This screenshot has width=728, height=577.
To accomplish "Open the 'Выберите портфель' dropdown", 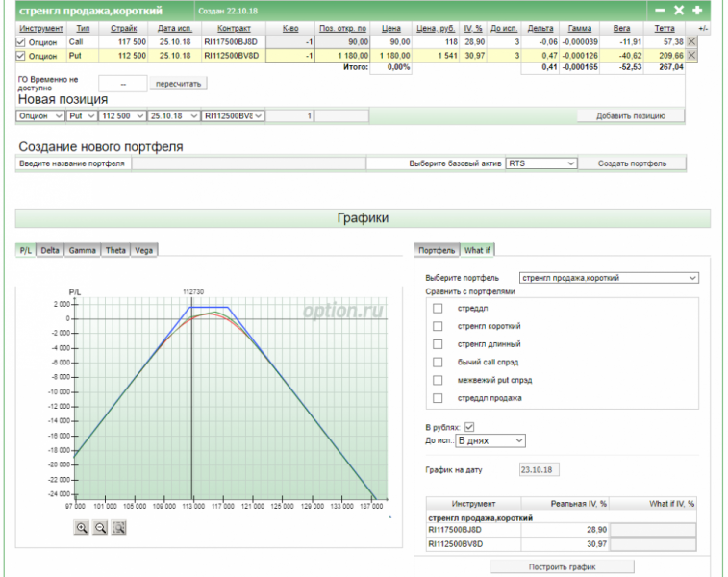I will (608, 278).
